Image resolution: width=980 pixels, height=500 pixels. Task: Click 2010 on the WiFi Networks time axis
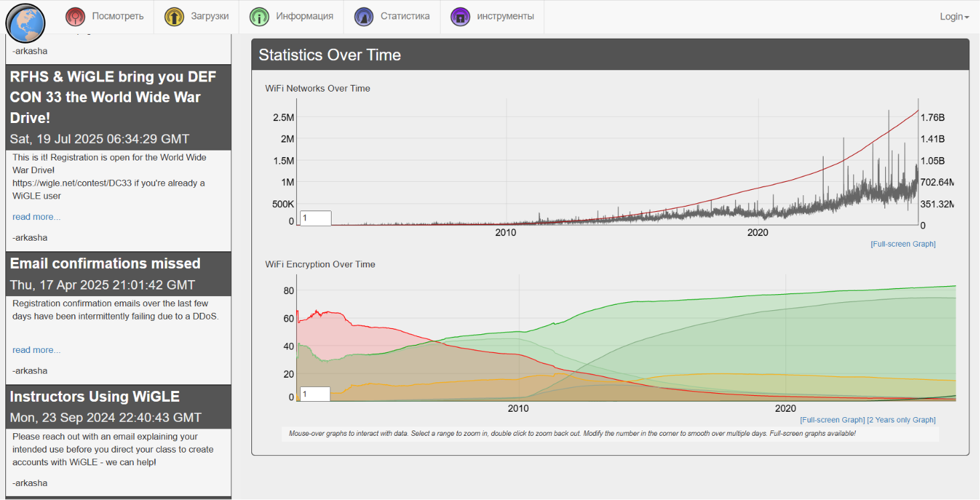point(505,233)
